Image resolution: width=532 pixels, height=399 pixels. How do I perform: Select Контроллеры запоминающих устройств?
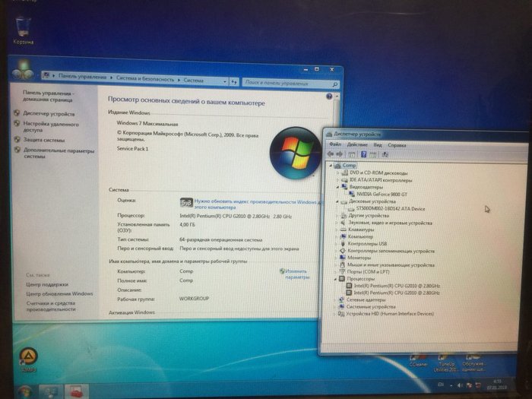[x=391, y=251]
